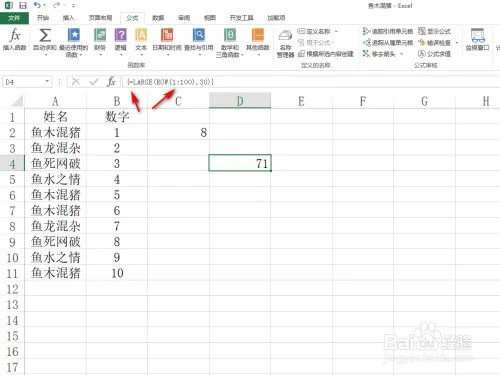Click the Insert Function (插入函数) ribbon icon
This screenshot has height=375, width=500.
coord(15,39)
